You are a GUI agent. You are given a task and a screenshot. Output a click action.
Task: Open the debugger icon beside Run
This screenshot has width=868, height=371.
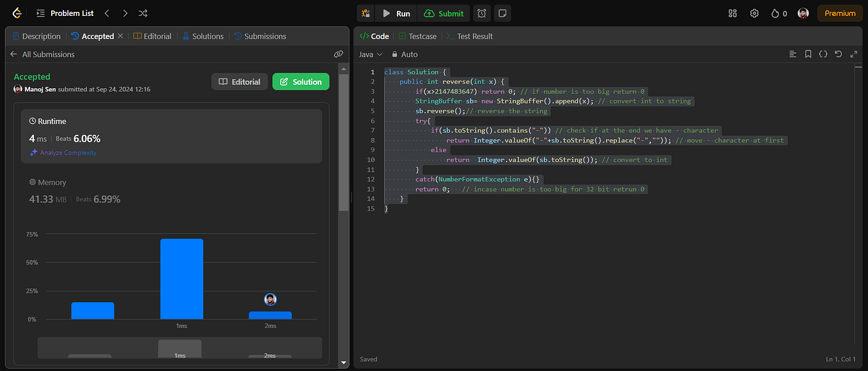click(366, 13)
